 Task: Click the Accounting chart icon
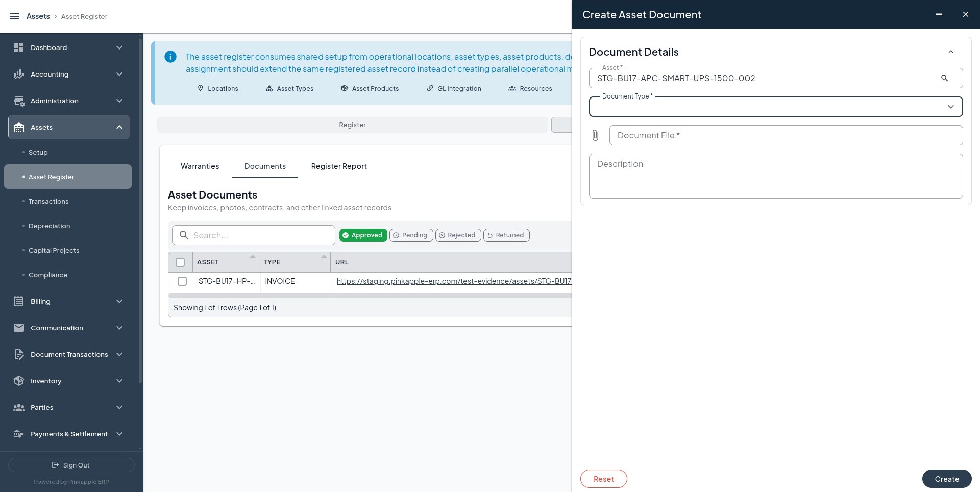pos(19,74)
